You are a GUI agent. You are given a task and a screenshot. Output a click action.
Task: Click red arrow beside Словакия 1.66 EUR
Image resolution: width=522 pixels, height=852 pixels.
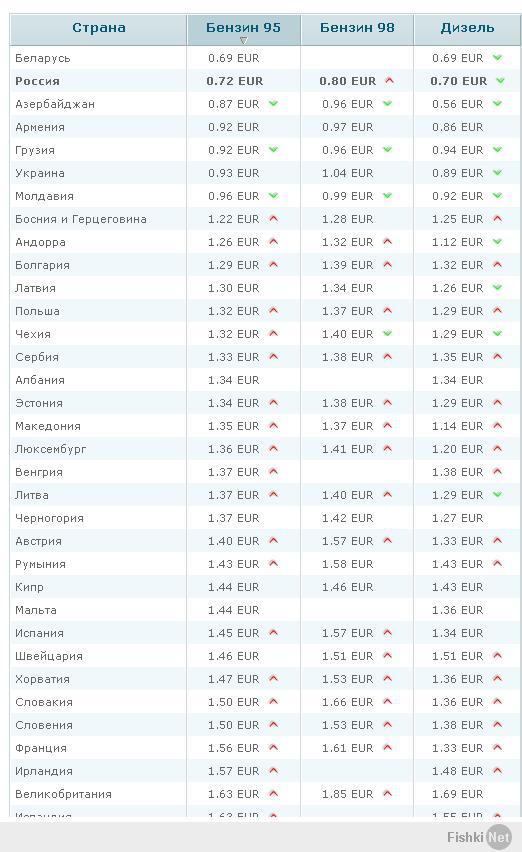387,701
